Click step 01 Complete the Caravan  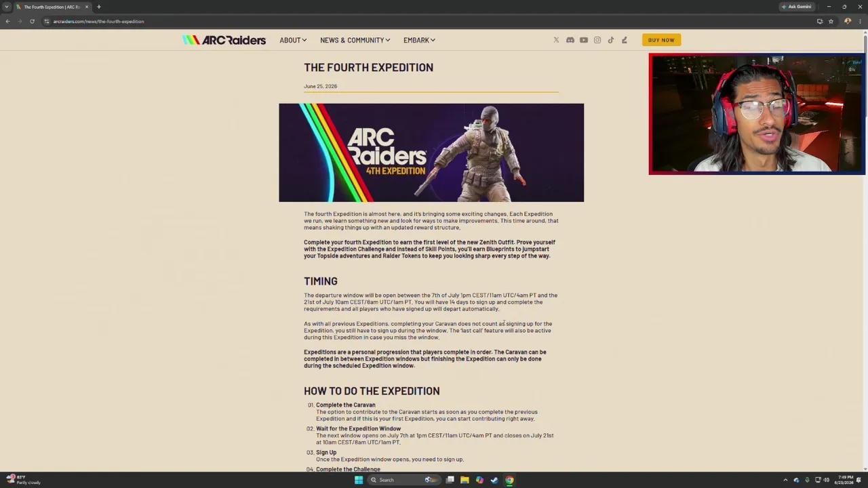click(345, 405)
